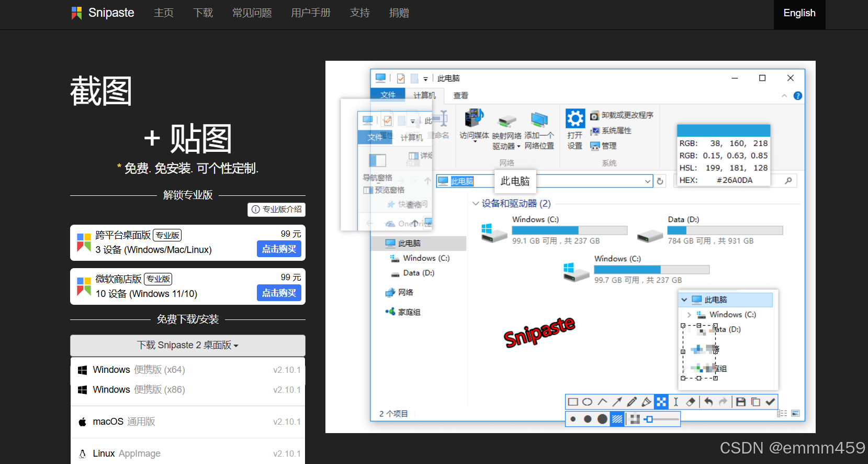This screenshot has height=464, width=868.
Task: Click the save floppy disk icon
Action: tap(741, 402)
